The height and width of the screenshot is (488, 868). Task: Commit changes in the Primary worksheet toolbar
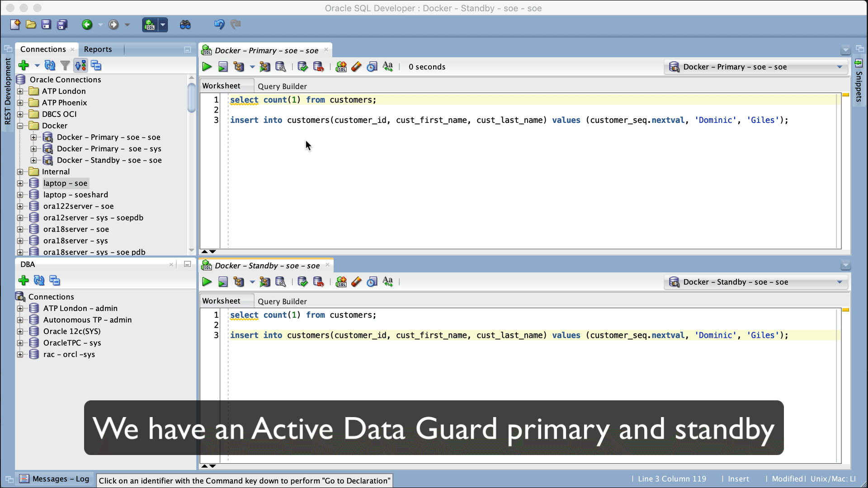tap(302, 66)
